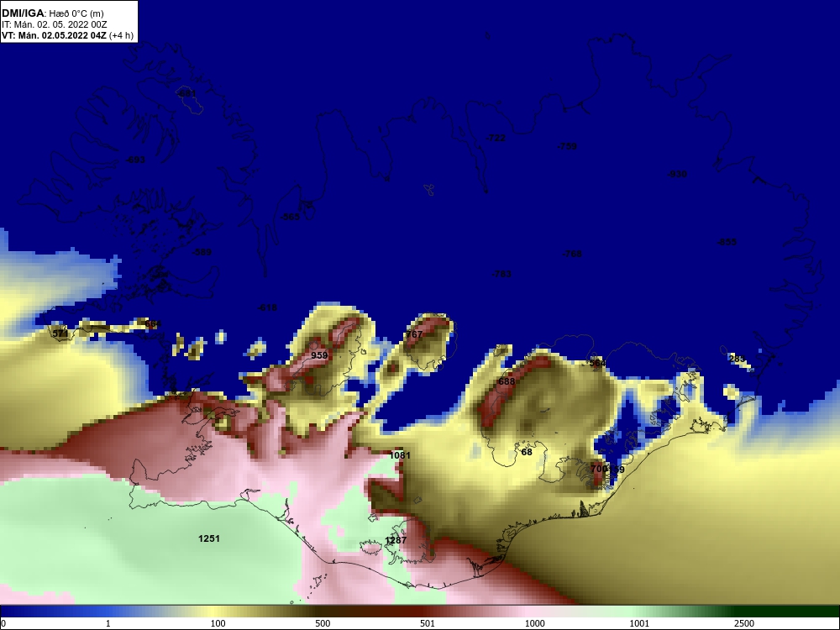Click the legend tick label 1000

click(534, 623)
